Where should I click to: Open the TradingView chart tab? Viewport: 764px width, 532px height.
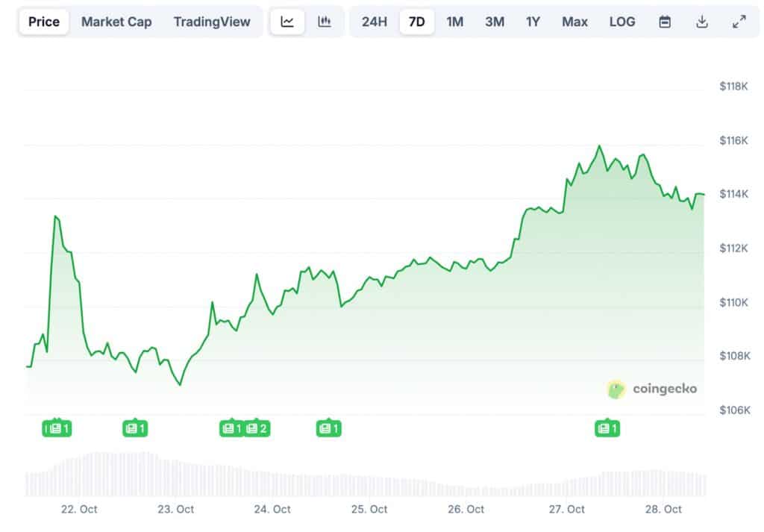point(212,22)
